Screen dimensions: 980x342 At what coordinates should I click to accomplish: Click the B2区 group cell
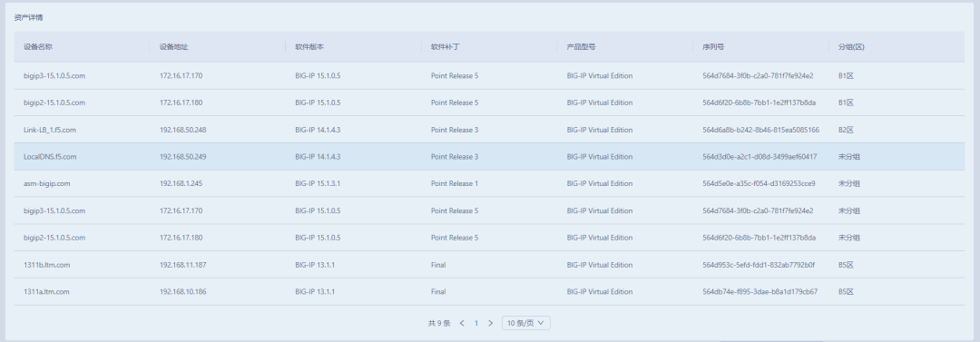click(847, 130)
